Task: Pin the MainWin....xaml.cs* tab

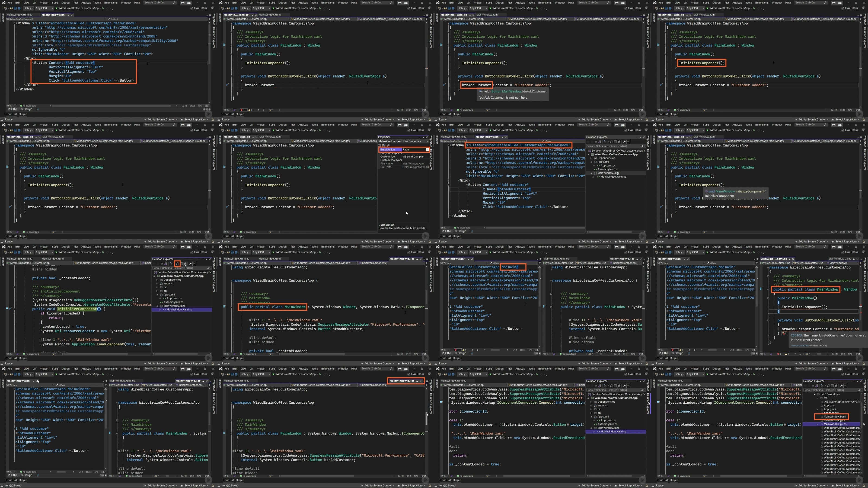Action: point(252,15)
